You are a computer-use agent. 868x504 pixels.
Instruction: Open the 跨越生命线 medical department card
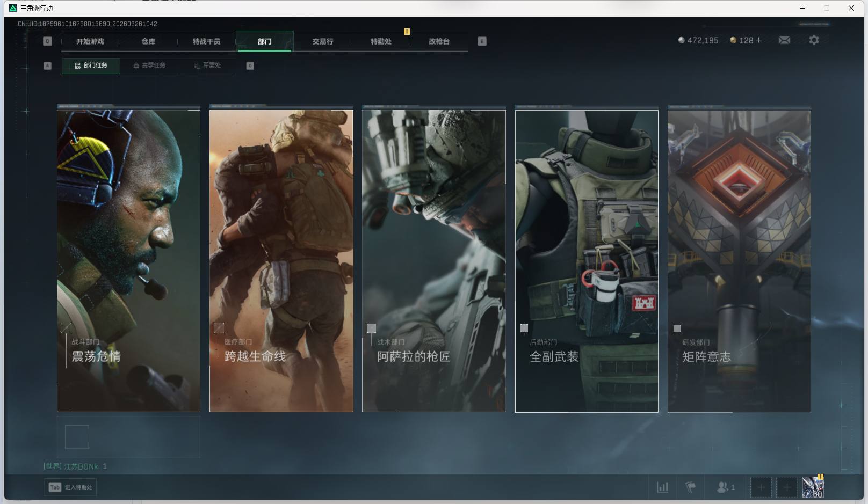(x=281, y=261)
